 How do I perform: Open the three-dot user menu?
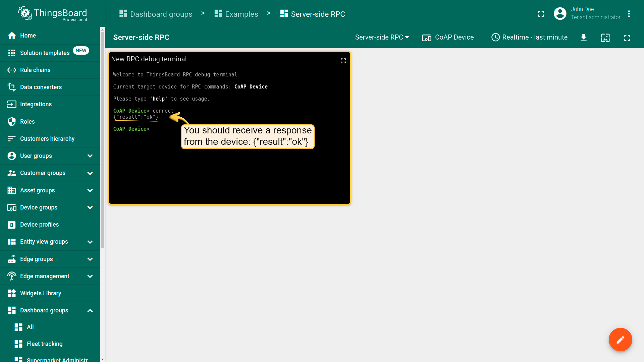[629, 14]
